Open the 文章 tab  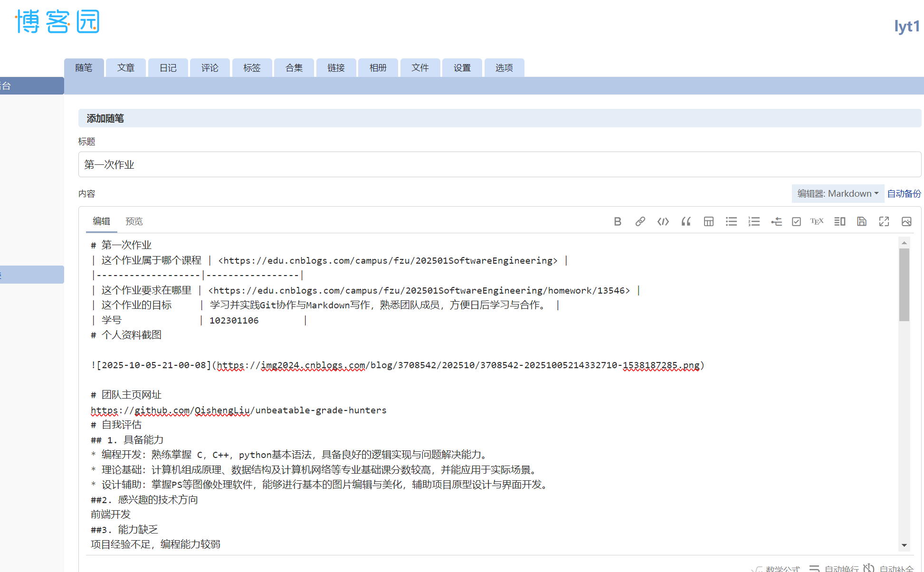pyautogui.click(x=126, y=68)
